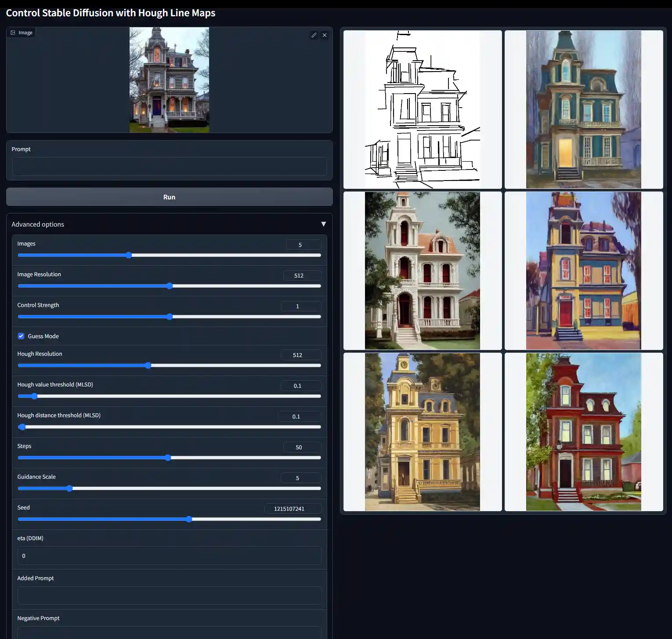
Task: Focus the Added Prompt text box
Action: click(169, 596)
